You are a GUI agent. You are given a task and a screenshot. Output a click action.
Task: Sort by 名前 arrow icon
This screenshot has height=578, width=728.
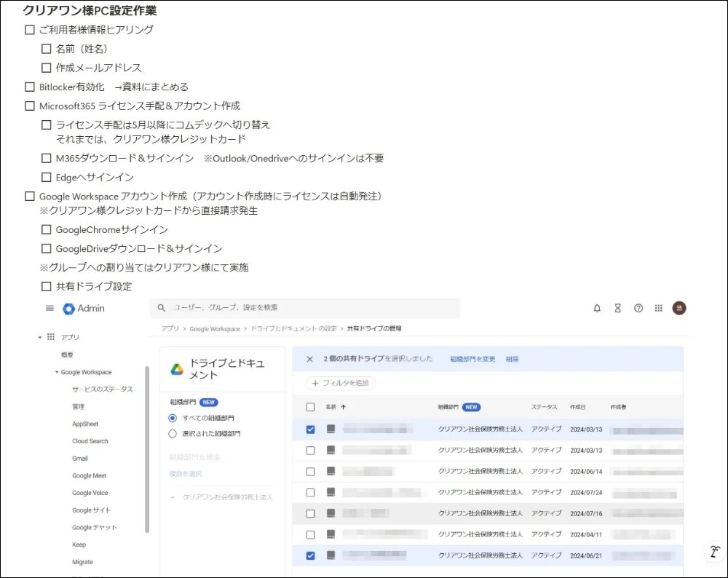(343, 407)
